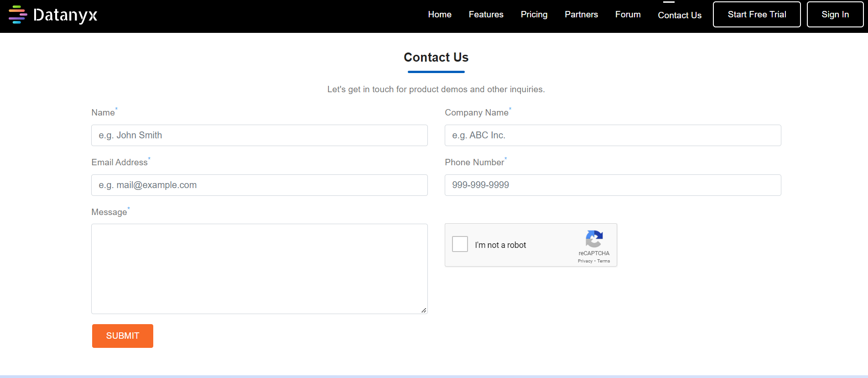The width and height of the screenshot is (868, 378).
Task: Click the Start Free Trial button
Action: [x=756, y=15]
